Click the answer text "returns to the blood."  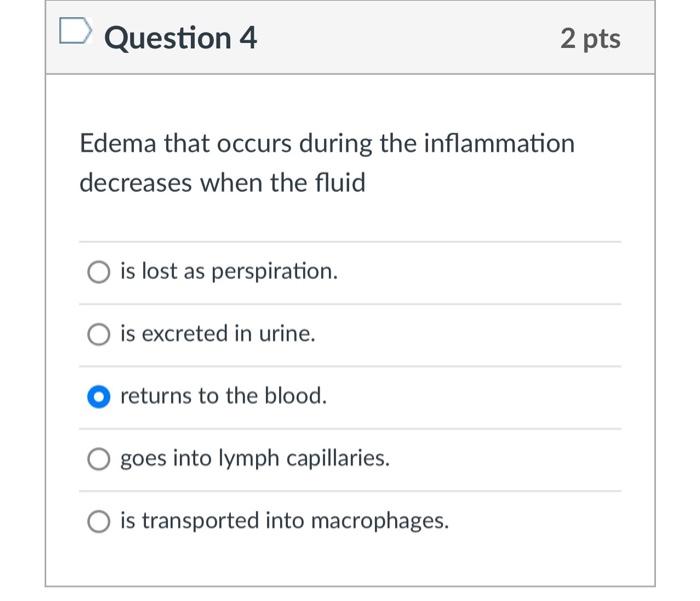click(223, 397)
